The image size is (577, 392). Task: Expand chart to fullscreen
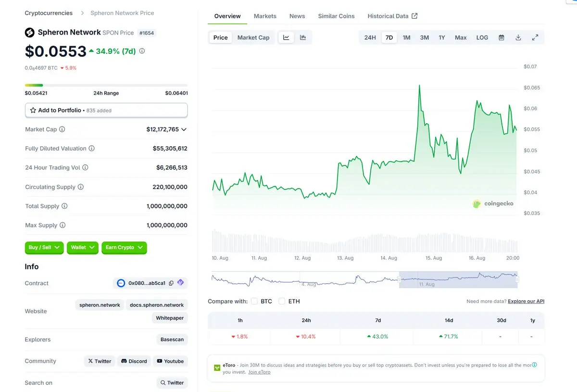click(x=535, y=38)
